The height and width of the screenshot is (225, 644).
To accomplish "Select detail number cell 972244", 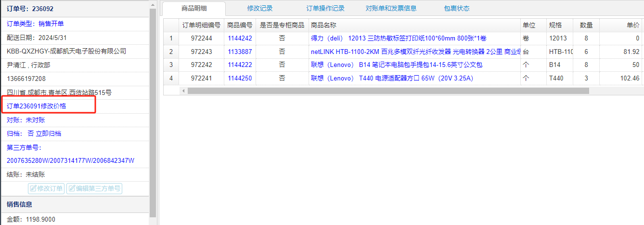I will point(201,39).
